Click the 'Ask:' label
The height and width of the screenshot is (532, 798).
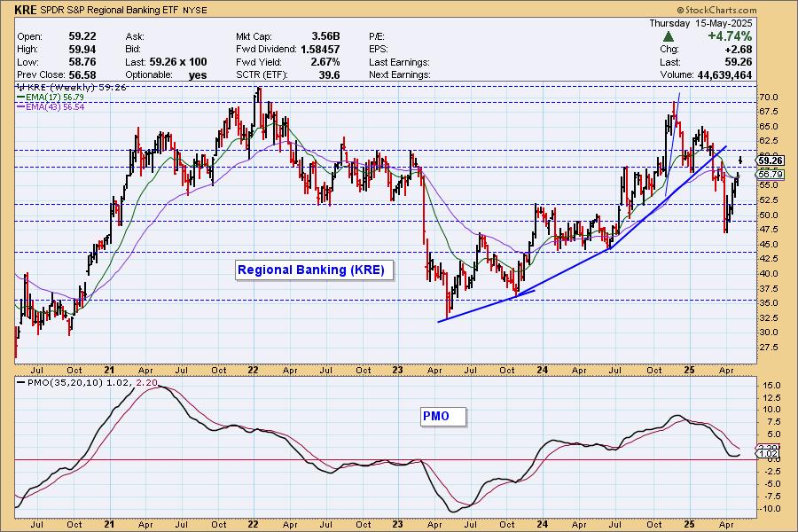tap(135, 36)
